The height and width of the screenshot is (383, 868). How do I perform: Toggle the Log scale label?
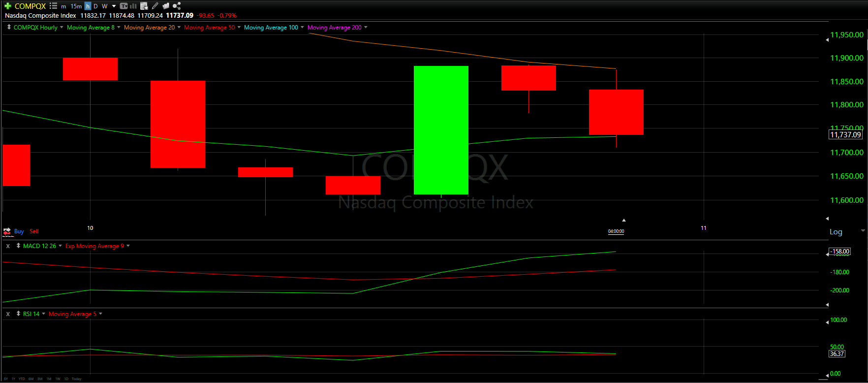pos(836,232)
